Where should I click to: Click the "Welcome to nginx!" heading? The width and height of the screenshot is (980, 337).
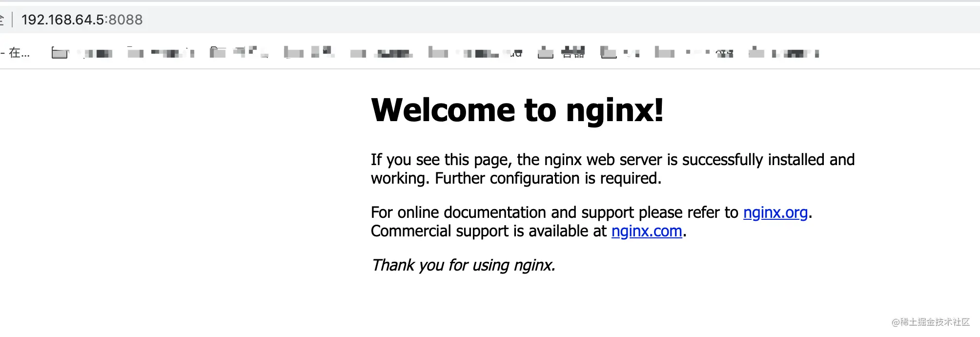tap(517, 110)
